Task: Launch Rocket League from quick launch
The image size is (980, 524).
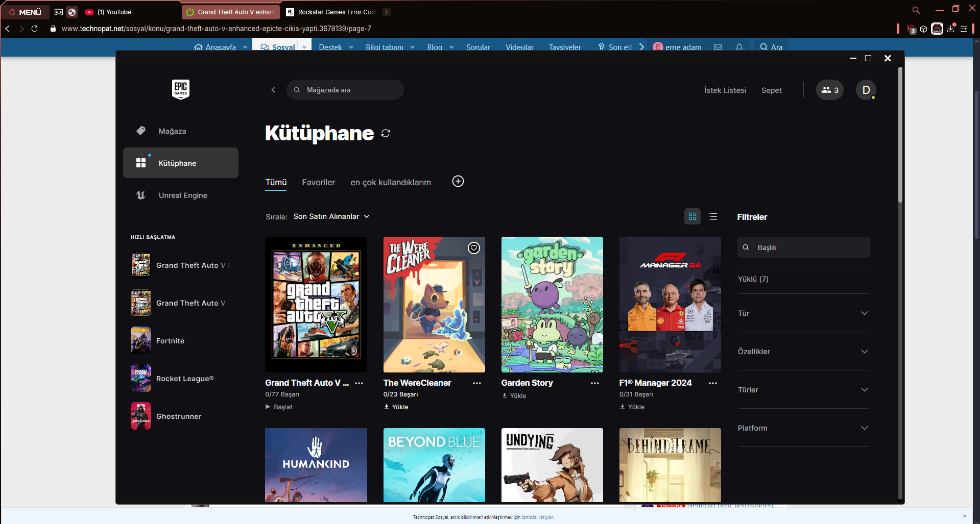Action: tap(182, 379)
